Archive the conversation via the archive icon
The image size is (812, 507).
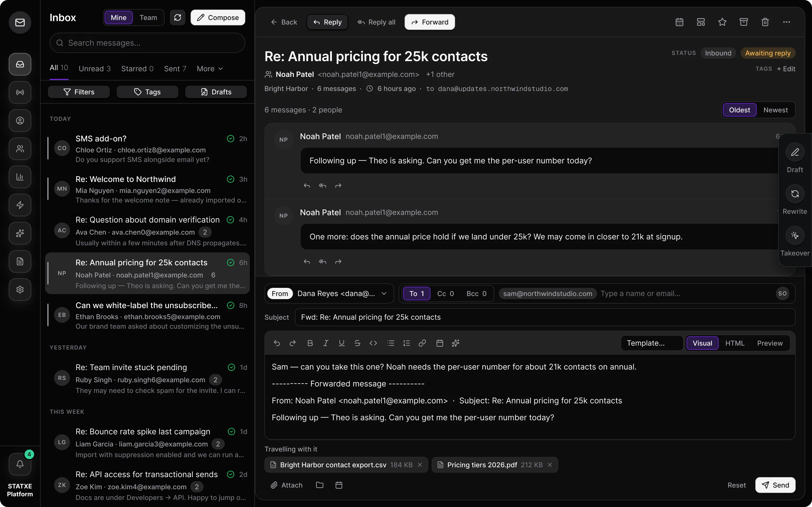[x=743, y=22]
